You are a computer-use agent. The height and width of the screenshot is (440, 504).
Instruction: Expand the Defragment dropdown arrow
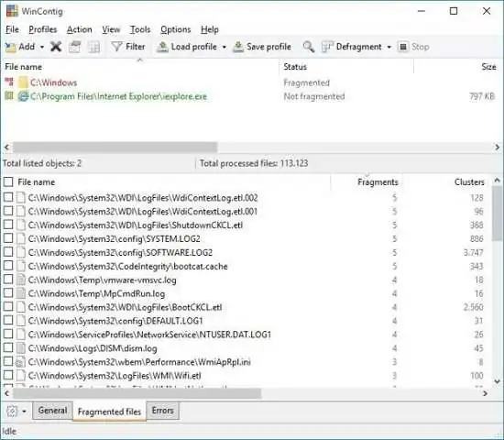pyautogui.click(x=389, y=48)
